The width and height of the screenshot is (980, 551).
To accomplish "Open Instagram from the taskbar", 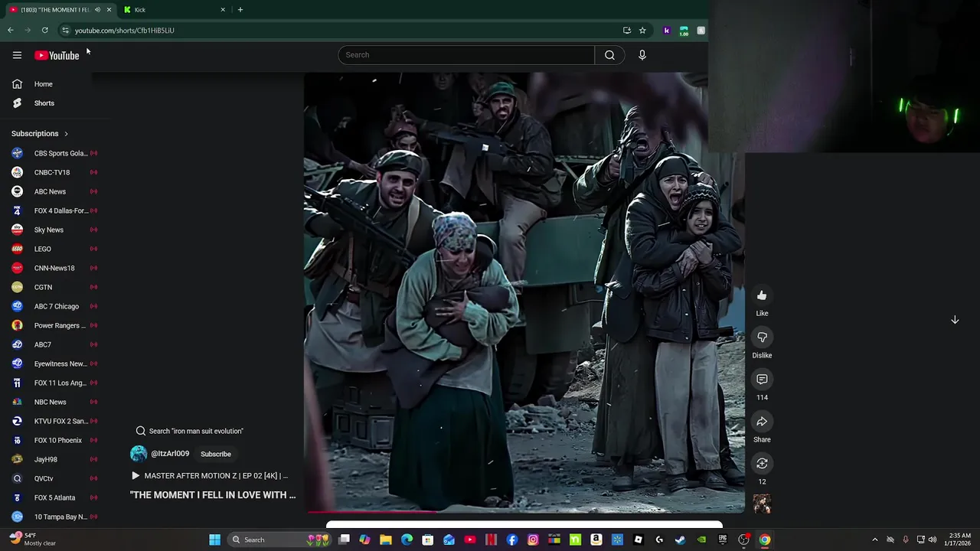I will pyautogui.click(x=533, y=540).
